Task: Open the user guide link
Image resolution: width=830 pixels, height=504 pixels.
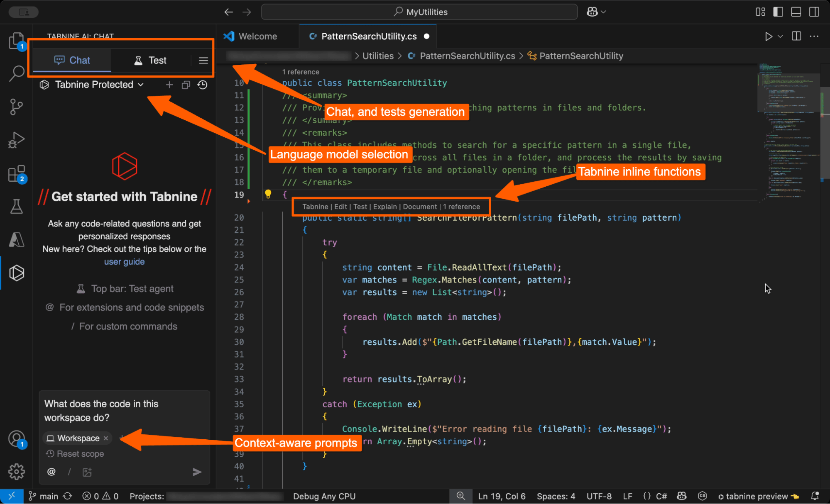Action: coord(124,261)
